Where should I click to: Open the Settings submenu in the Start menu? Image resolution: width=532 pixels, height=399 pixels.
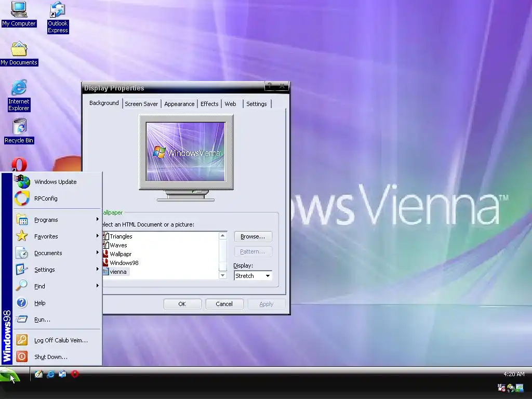click(x=57, y=270)
